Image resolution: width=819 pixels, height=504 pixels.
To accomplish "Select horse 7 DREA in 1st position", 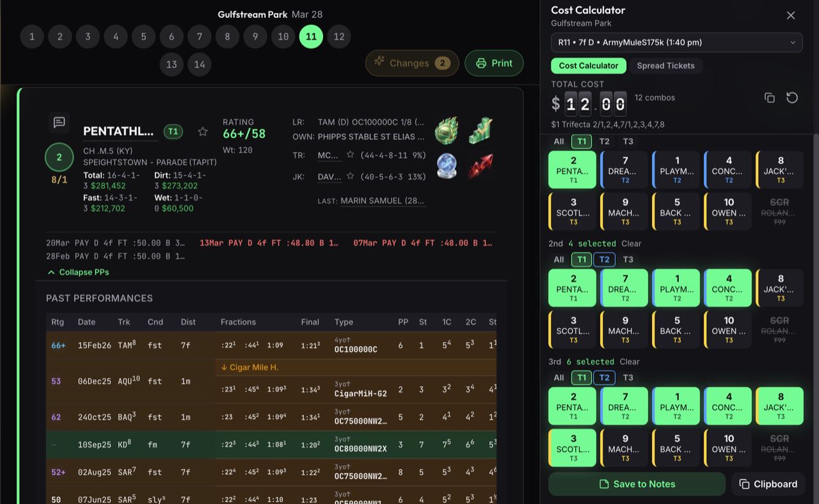I will pyautogui.click(x=624, y=170).
